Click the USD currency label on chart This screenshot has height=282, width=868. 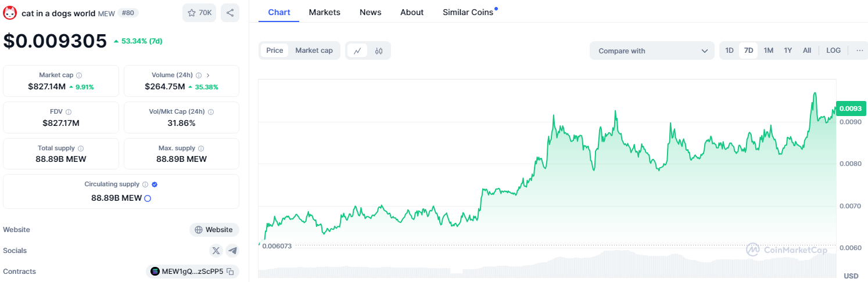(x=851, y=276)
